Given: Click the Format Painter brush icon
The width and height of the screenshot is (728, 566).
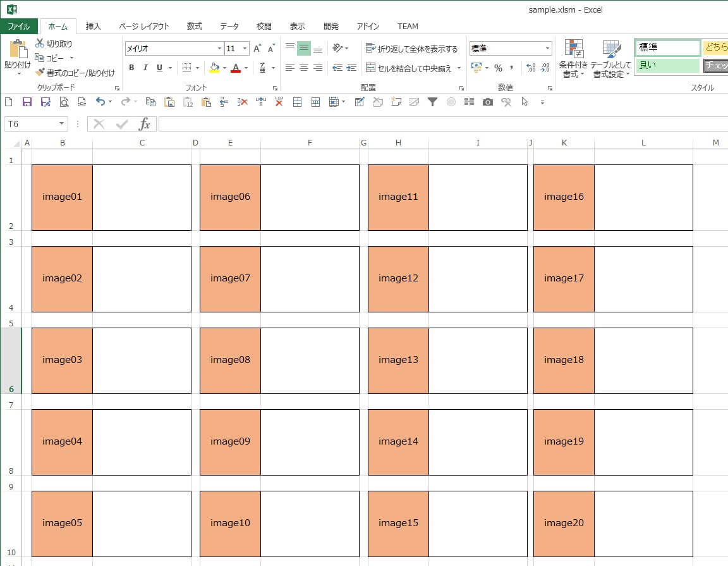Looking at the screenshot, I should pyautogui.click(x=40, y=73).
